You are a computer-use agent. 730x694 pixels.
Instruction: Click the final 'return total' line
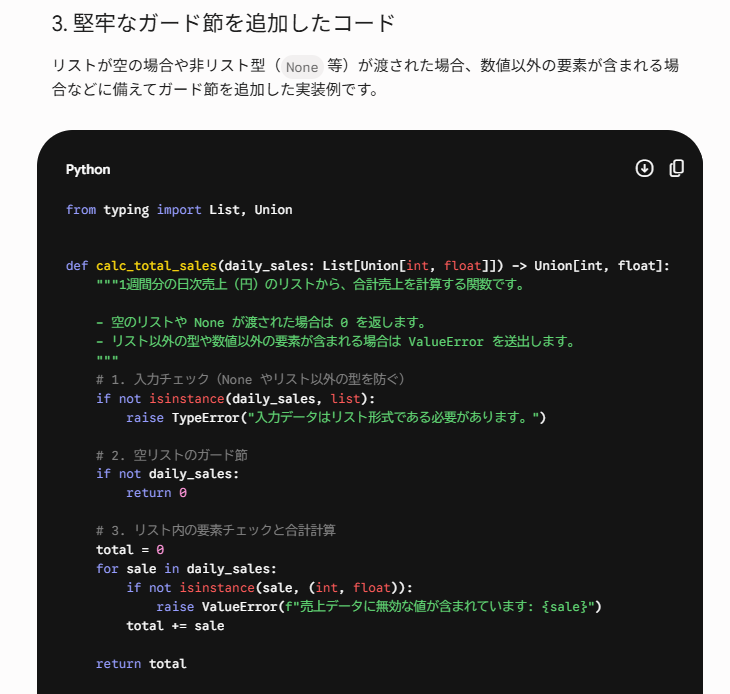(141, 664)
